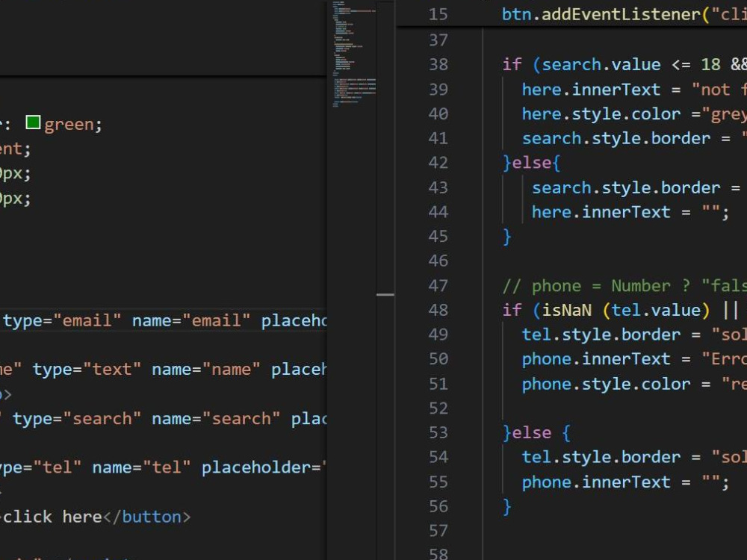Click isNaN in the line 48 condition
Viewport: 747px width, 560px height.
[567, 310]
